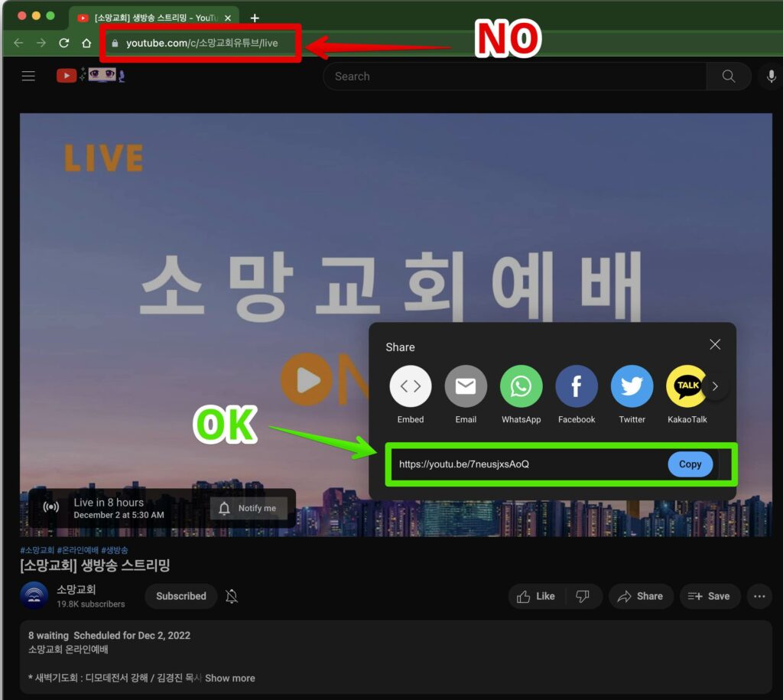783x700 pixels.
Task: Click the video title [소망교회] 생방송 스트리밍
Action: (95, 565)
